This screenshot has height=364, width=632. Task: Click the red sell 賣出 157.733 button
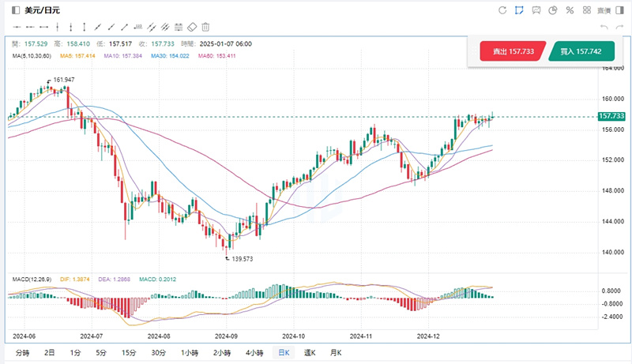[x=513, y=51]
